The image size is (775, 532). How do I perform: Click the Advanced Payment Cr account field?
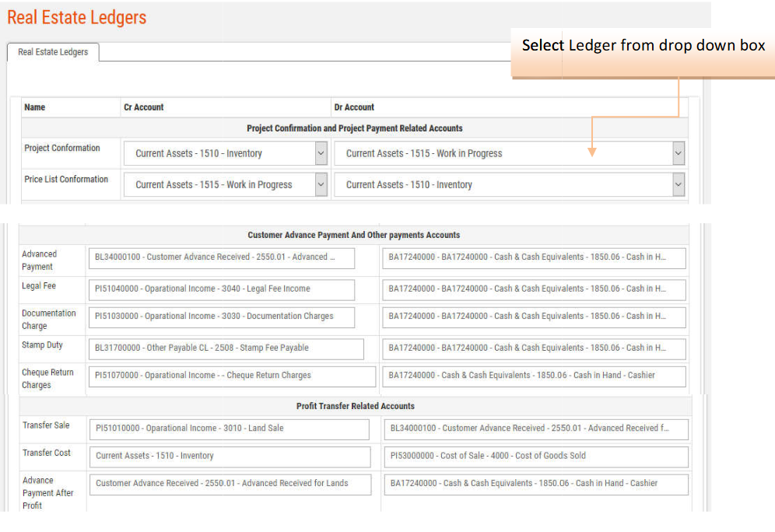click(x=222, y=257)
